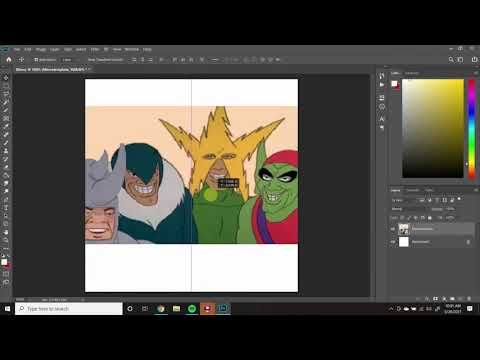This screenshot has height=360, width=480.
Task: Select the Hand tool
Action: pos(6,232)
